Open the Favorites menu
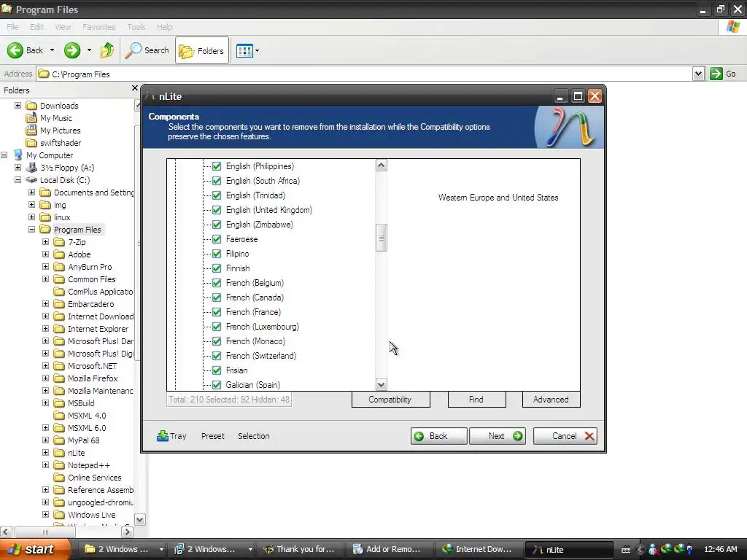 (x=98, y=27)
